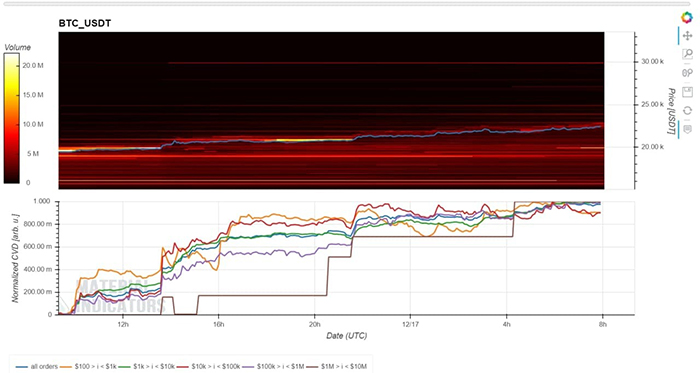The image size is (700, 373).
Task: Click the '12h' time axis tick
Action: point(122,324)
